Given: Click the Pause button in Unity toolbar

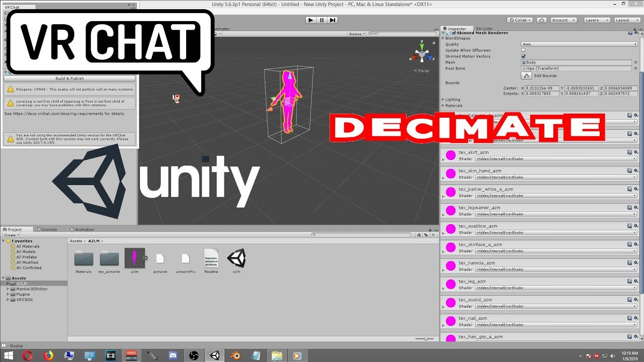Looking at the screenshot, I should coord(321,20).
